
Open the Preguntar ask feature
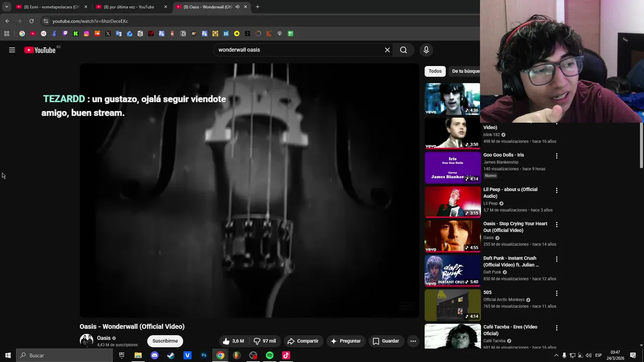(345, 341)
